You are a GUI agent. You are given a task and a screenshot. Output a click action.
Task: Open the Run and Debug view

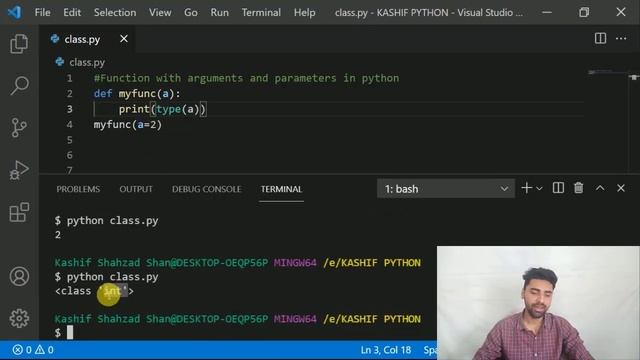[x=19, y=170]
